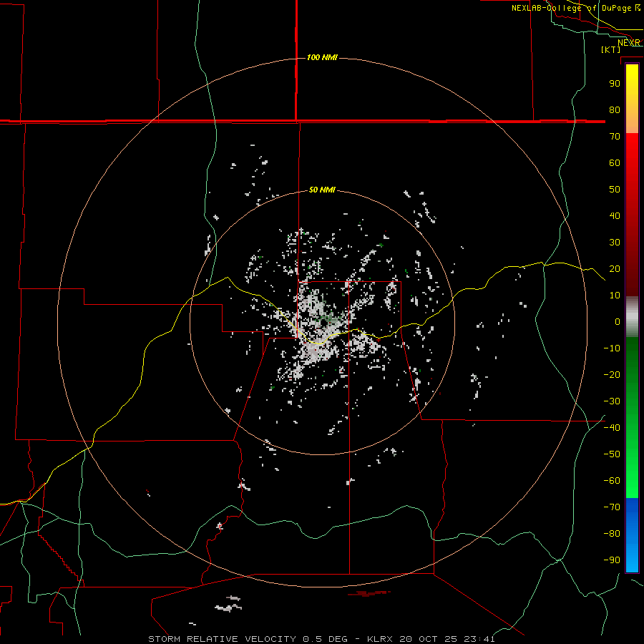The width and height of the screenshot is (644, 644).
Task: Click the 50 value on the velocity scale
Action: (x=615, y=190)
